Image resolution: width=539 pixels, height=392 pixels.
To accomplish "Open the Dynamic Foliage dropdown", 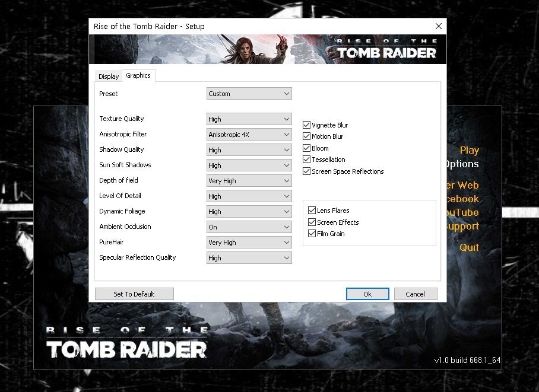I will point(249,212).
